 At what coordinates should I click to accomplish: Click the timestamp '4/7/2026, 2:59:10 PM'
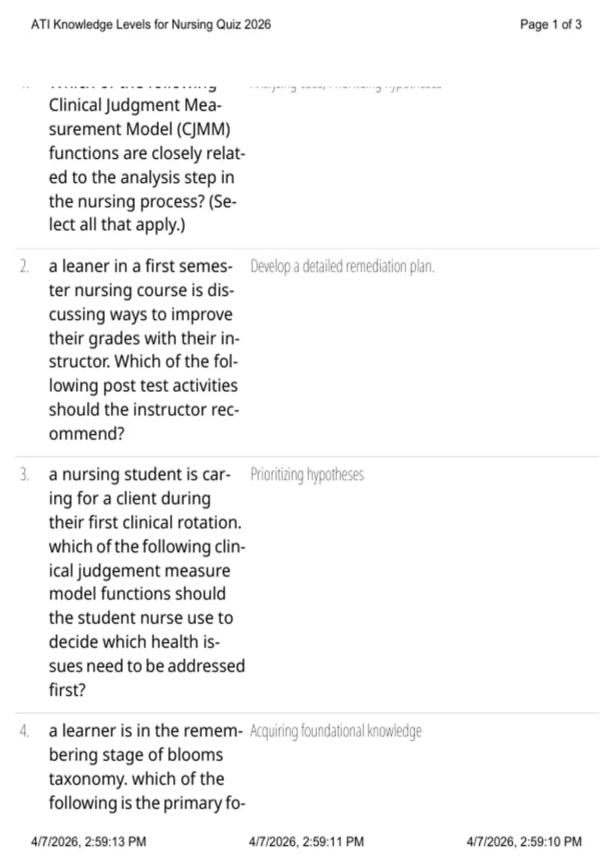point(524,841)
